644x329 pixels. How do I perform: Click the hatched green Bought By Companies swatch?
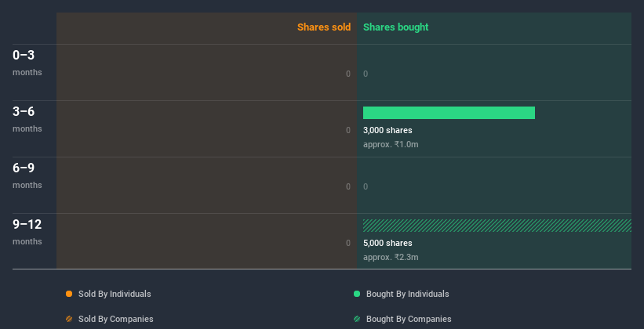[x=357, y=319]
